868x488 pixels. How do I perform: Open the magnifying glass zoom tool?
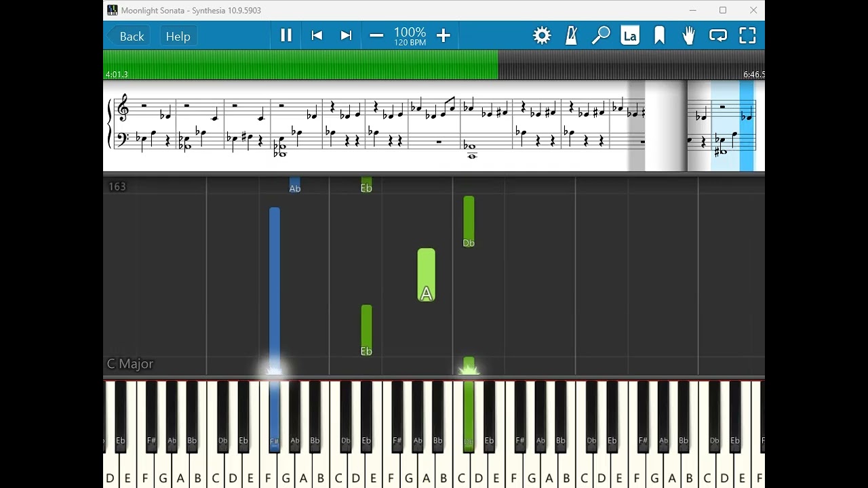(601, 36)
